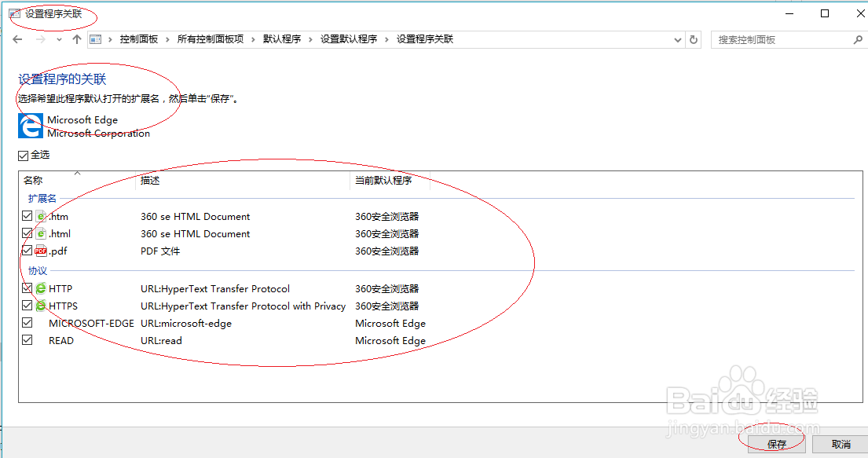Open 所有控制面板项 breadcrumb
The image size is (868, 458).
point(211,39)
